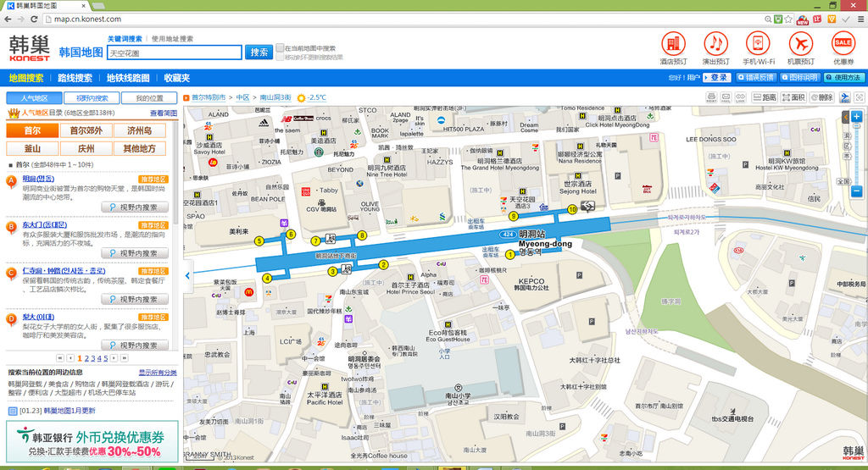Click the browser reload icon
Image resolution: width=868 pixels, height=470 pixels.
point(34,19)
